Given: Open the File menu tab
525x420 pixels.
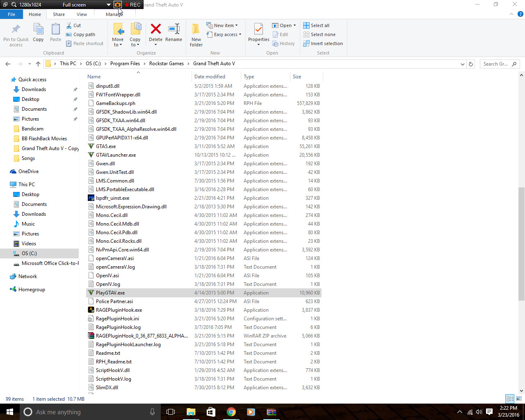Looking at the screenshot, I should (x=11, y=14).
